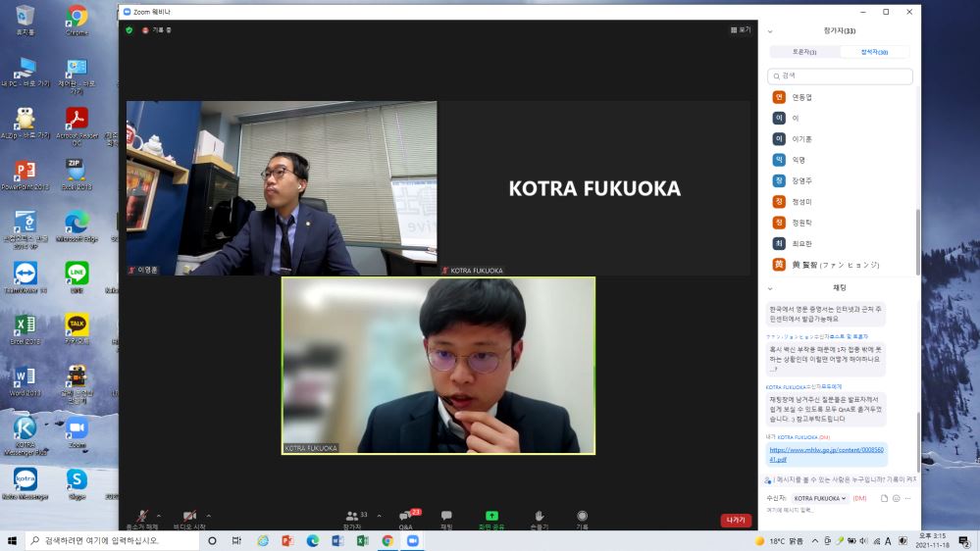Open PowerPoint 2013 desktop shortcut
980x551 pixels.
25,175
